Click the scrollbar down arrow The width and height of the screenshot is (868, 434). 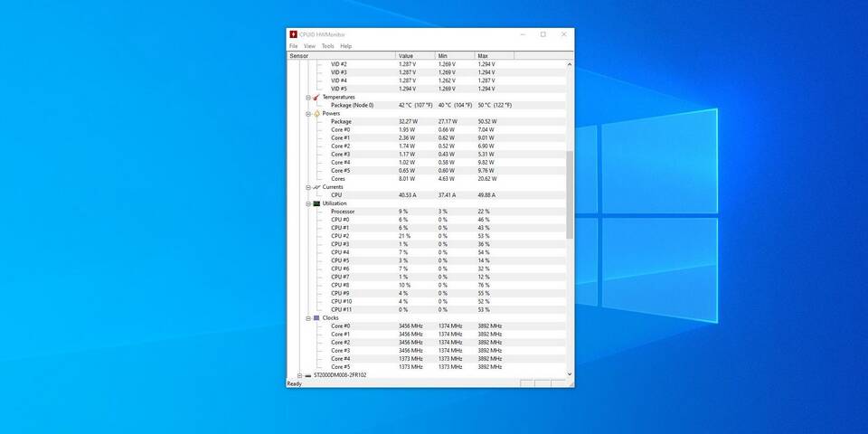(570, 374)
